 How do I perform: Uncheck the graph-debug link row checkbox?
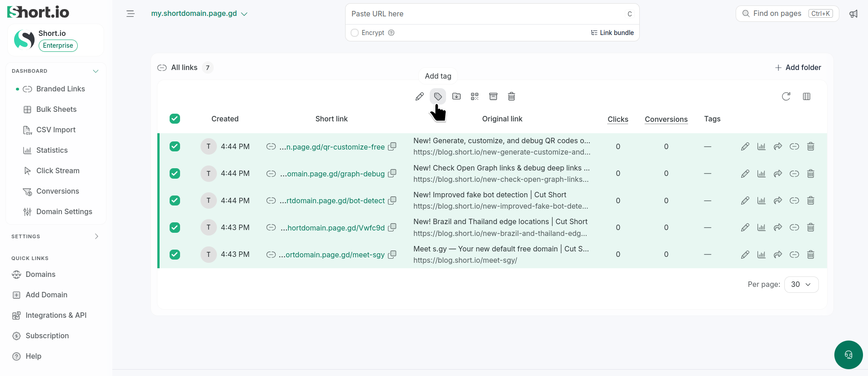click(x=175, y=174)
